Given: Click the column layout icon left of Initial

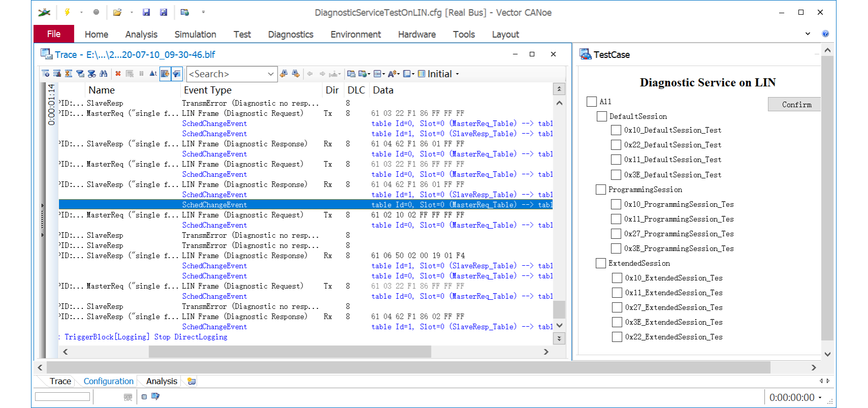Looking at the screenshot, I should (x=422, y=74).
